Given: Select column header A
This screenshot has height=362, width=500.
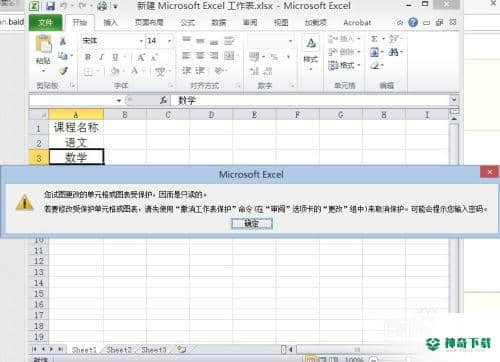Looking at the screenshot, I should [x=76, y=115].
